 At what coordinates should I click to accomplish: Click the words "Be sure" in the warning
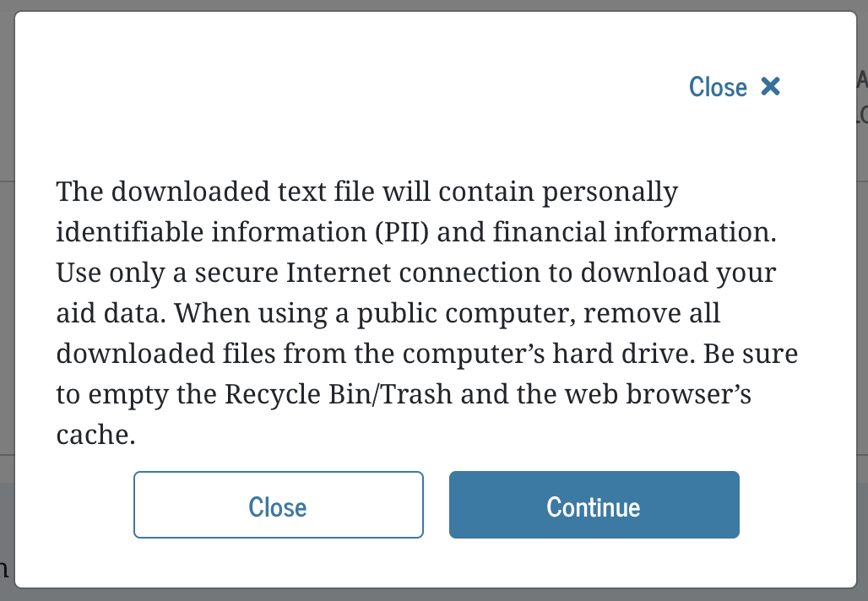pos(753,355)
